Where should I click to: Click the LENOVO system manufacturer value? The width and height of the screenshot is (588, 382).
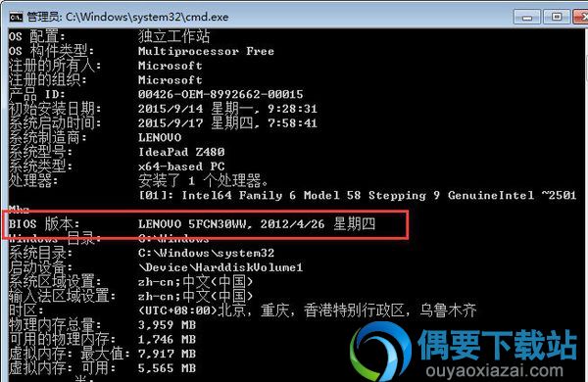[160, 137]
